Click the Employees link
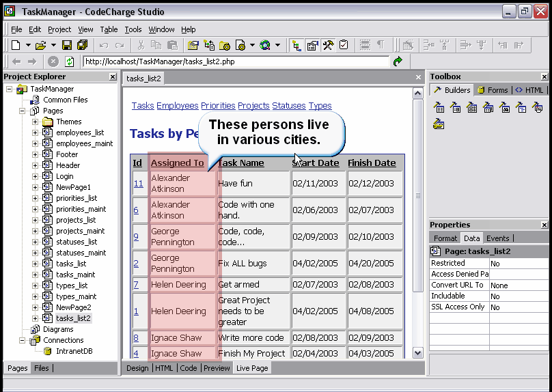 (177, 105)
